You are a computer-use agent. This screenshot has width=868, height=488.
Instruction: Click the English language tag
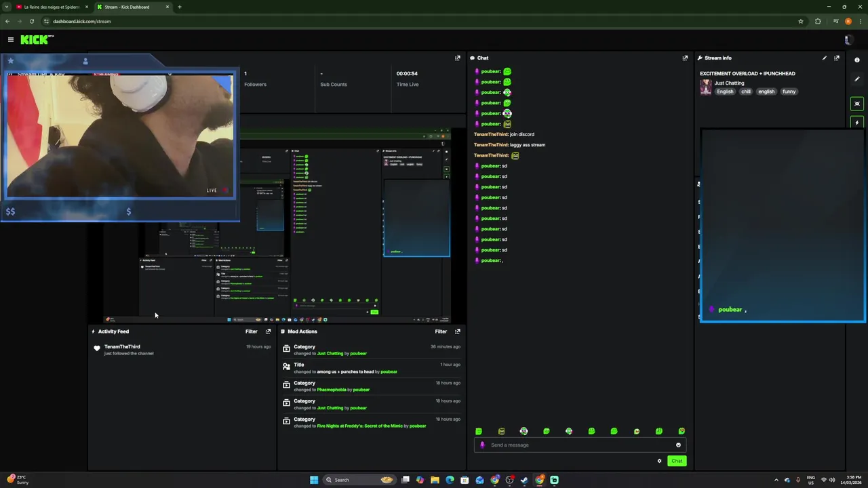pyautogui.click(x=725, y=91)
